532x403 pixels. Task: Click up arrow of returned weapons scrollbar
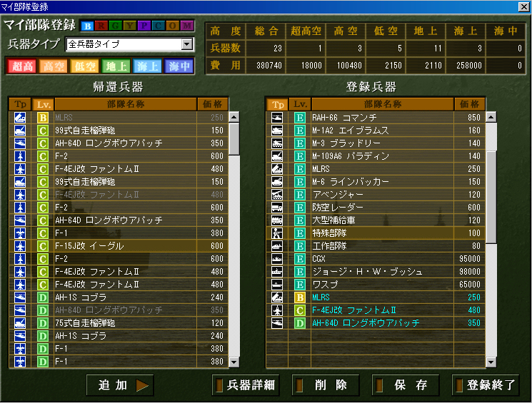click(x=234, y=117)
